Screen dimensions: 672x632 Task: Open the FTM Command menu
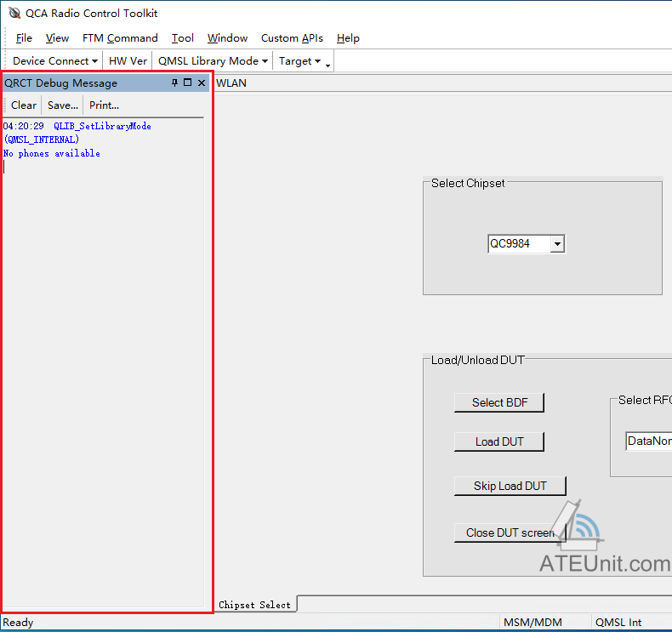coord(120,38)
